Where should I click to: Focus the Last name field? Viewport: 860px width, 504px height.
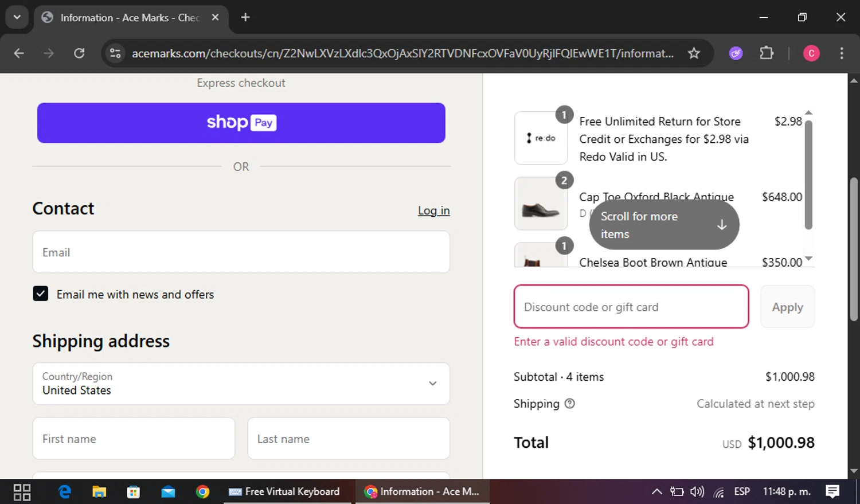(349, 439)
